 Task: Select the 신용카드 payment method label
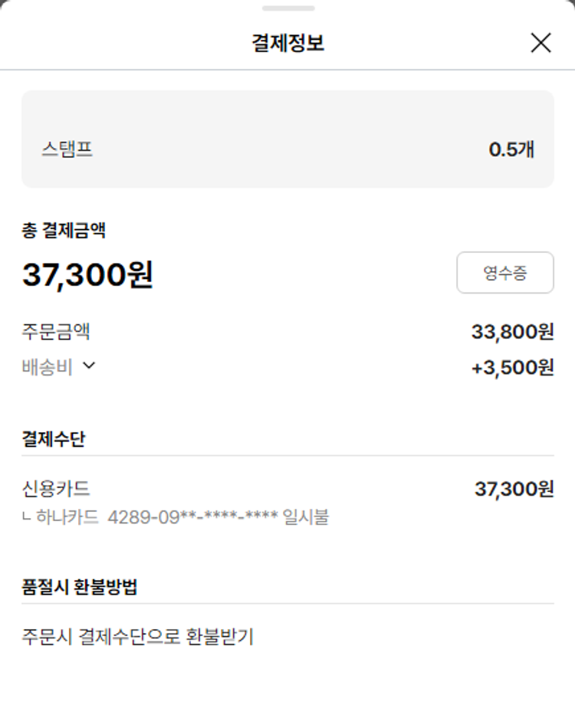[x=57, y=488]
